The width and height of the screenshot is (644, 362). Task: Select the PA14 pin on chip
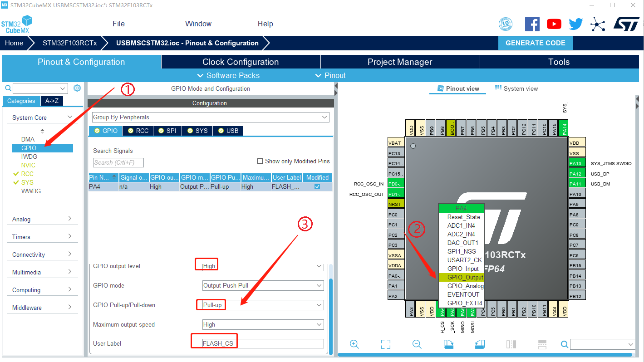click(x=563, y=128)
